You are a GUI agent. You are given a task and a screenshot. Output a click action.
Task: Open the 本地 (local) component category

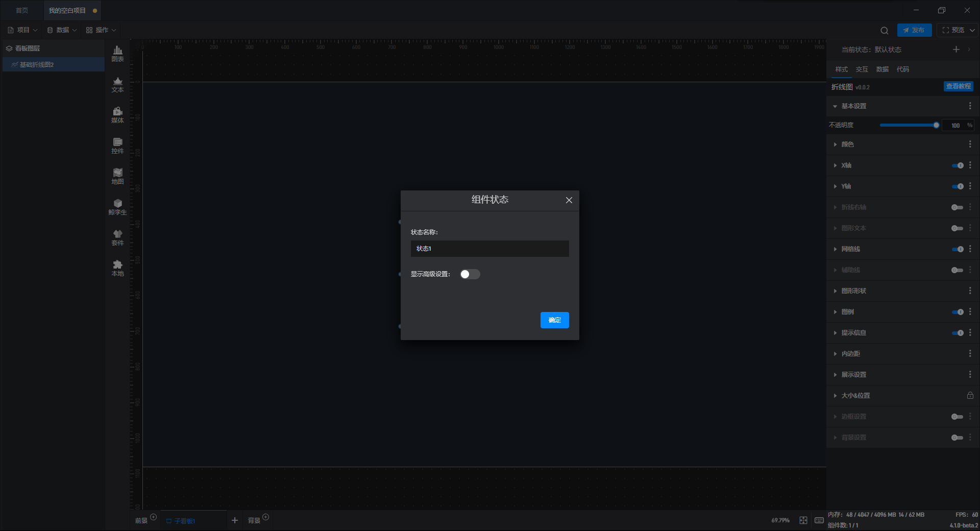(117, 268)
